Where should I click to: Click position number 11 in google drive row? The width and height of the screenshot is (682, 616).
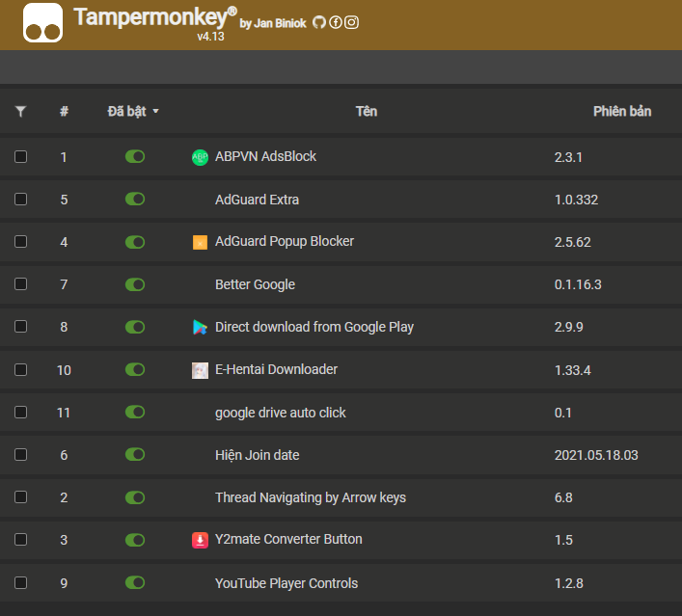[x=64, y=413]
